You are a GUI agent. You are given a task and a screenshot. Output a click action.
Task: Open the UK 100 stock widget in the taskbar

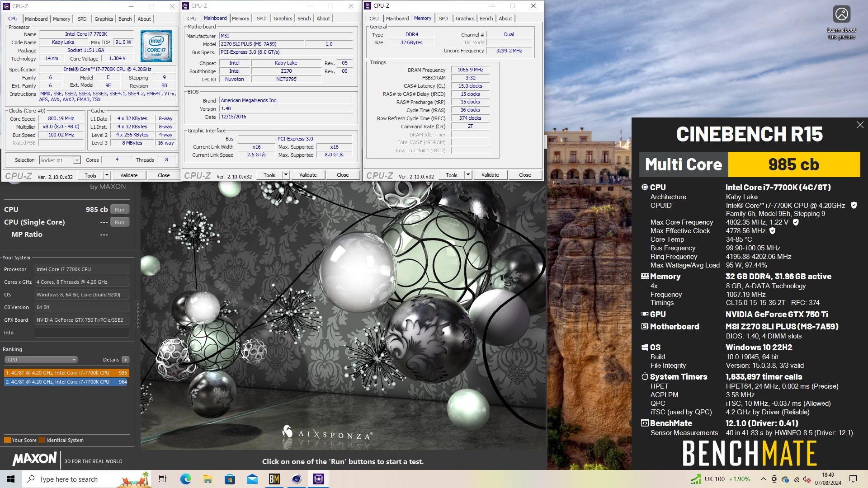pyautogui.click(x=720, y=479)
